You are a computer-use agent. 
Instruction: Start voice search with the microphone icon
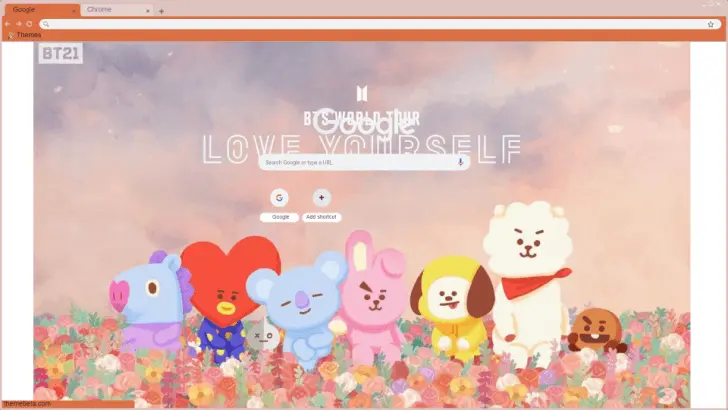(x=461, y=162)
